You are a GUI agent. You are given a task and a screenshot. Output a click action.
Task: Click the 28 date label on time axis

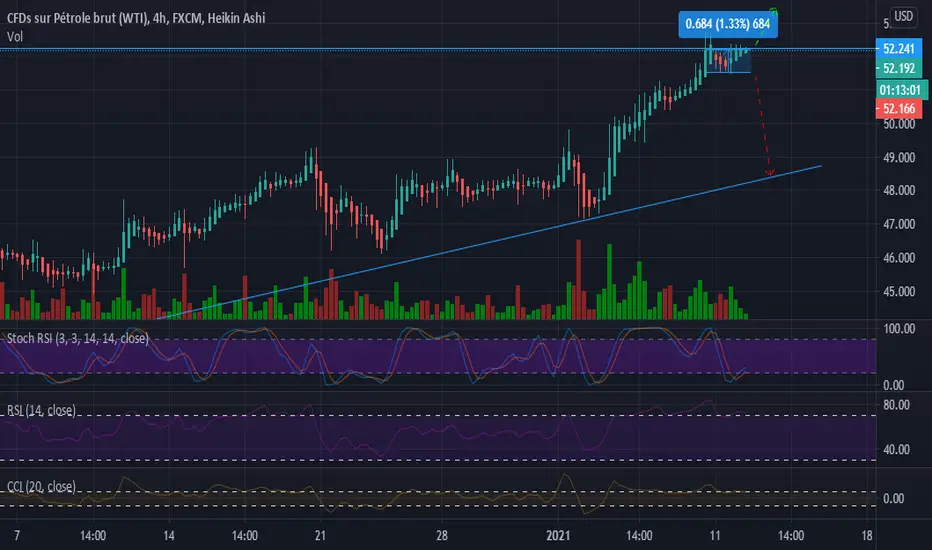tap(441, 536)
